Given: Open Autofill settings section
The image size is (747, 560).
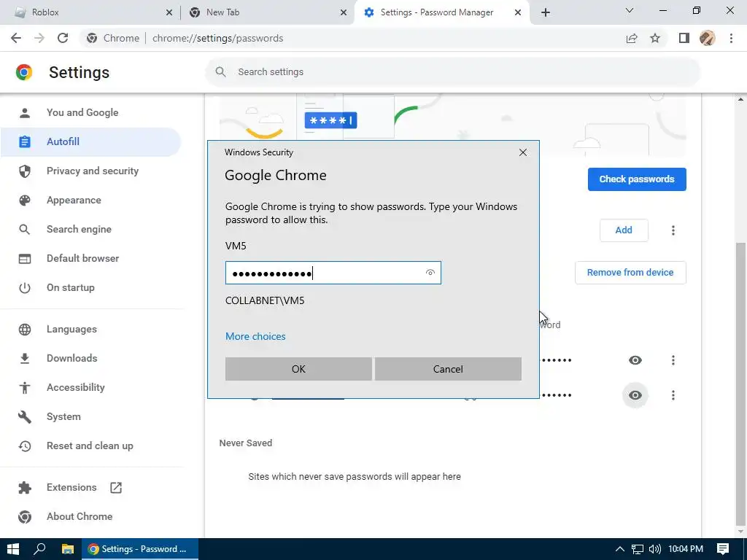Looking at the screenshot, I should click(x=90, y=141).
